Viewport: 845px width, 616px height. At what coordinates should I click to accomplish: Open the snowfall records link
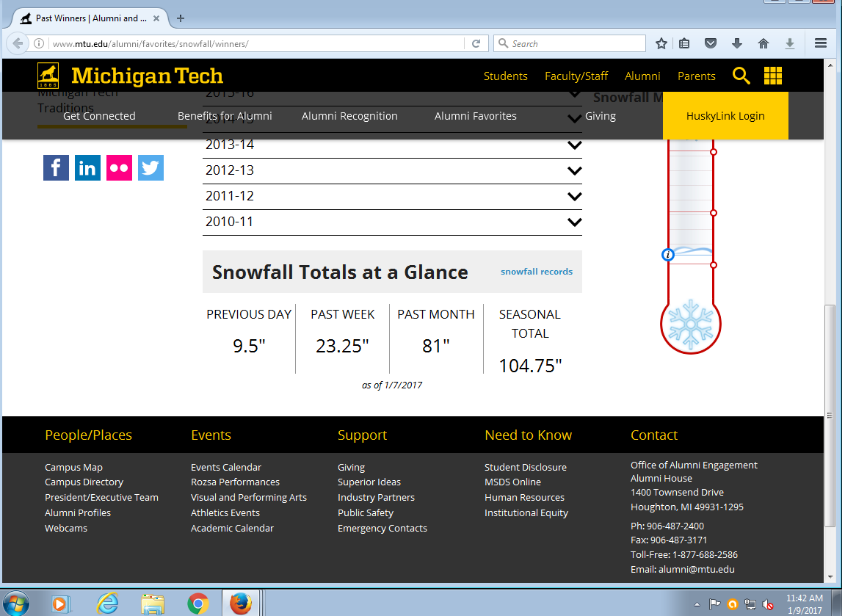(x=536, y=272)
